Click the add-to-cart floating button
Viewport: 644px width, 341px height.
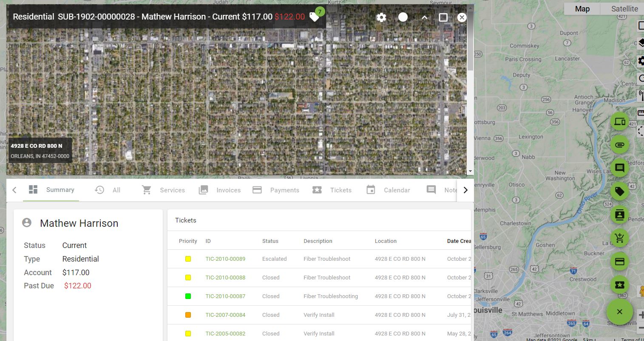point(620,238)
